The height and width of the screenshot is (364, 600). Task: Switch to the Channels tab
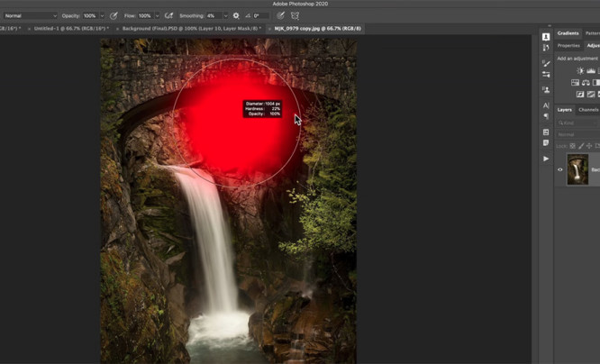[588, 110]
